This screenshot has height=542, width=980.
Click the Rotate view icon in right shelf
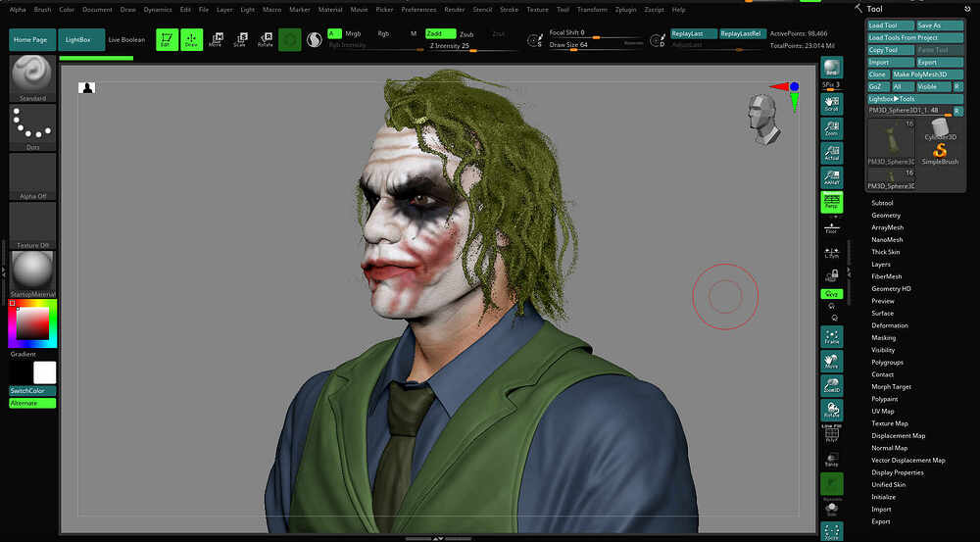pos(831,410)
